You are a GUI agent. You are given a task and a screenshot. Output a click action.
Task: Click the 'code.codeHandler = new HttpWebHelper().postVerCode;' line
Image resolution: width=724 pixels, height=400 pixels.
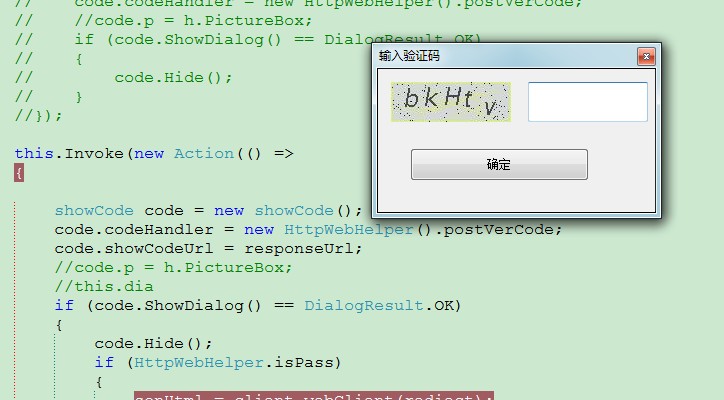pos(308,230)
